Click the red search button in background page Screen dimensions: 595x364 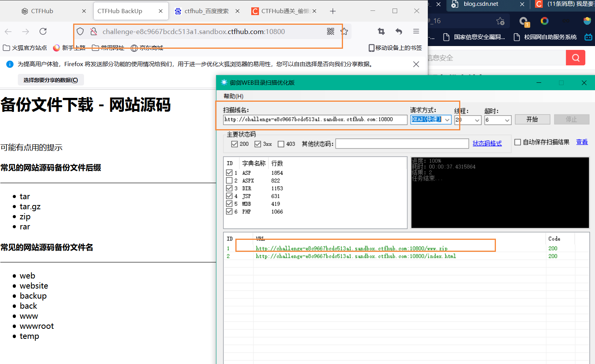(576, 58)
